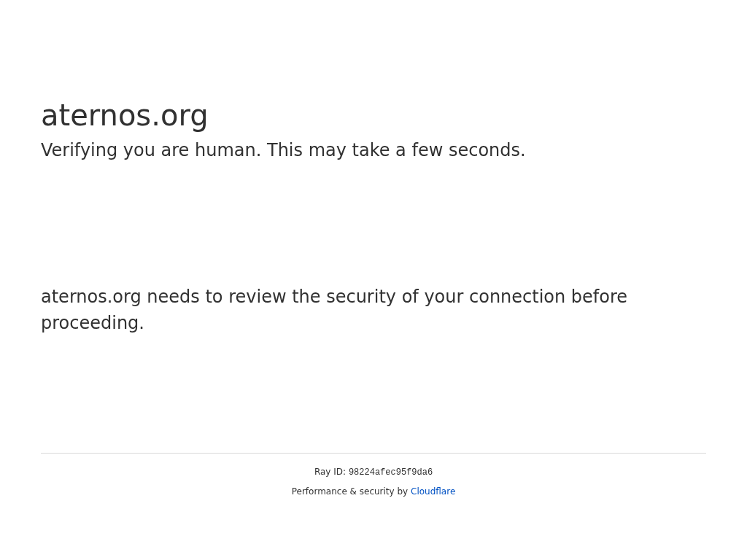747x560 pixels.
Task: Click aternos.org at the paragraph start
Action: [x=90, y=297]
